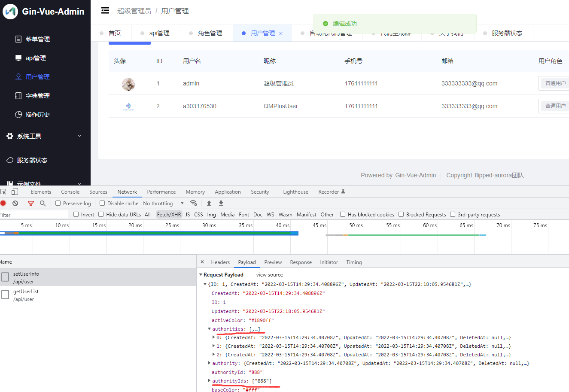Image resolution: width=569 pixels, height=392 pixels.
Task: Click the clear network log icon
Action: point(15,203)
